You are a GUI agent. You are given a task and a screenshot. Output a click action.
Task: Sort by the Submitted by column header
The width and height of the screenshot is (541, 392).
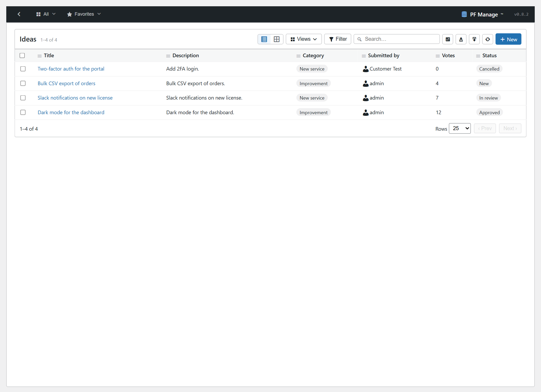pyautogui.click(x=383, y=55)
